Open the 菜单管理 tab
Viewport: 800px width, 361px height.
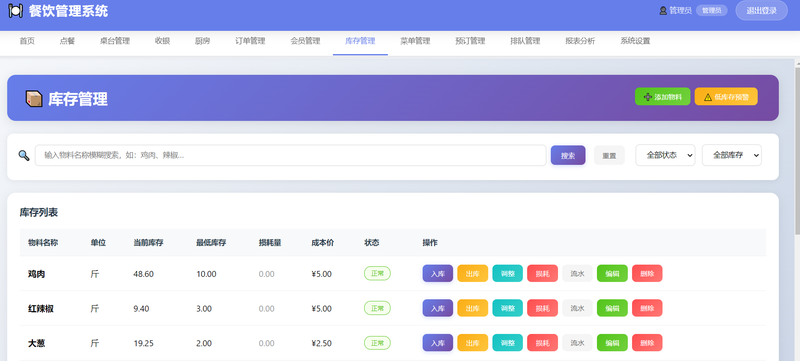(x=415, y=41)
